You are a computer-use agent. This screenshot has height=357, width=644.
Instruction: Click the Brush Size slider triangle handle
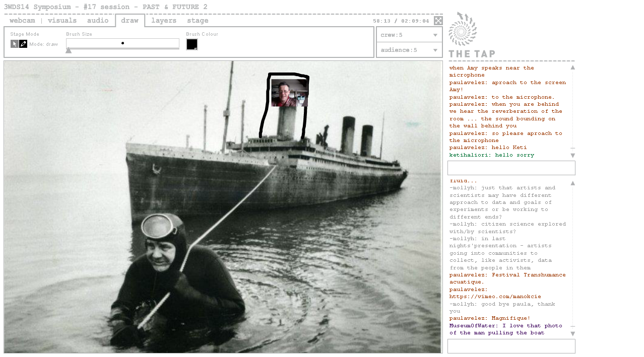coord(69,50)
